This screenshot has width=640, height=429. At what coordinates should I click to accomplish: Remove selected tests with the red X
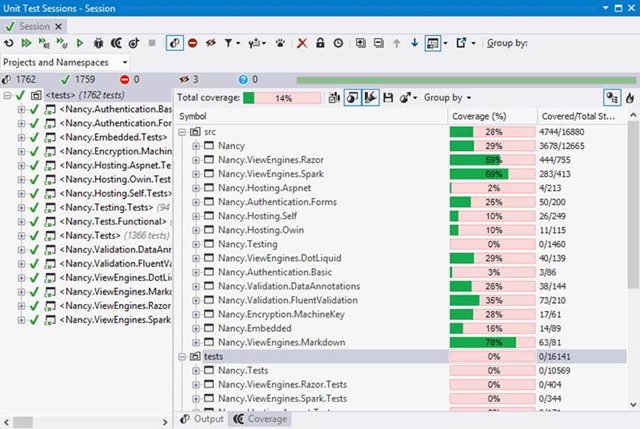coord(302,43)
